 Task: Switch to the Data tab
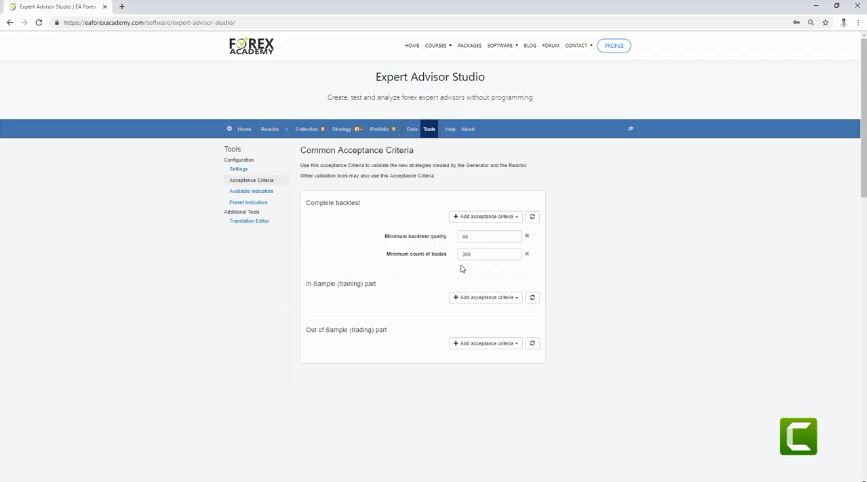pos(412,129)
